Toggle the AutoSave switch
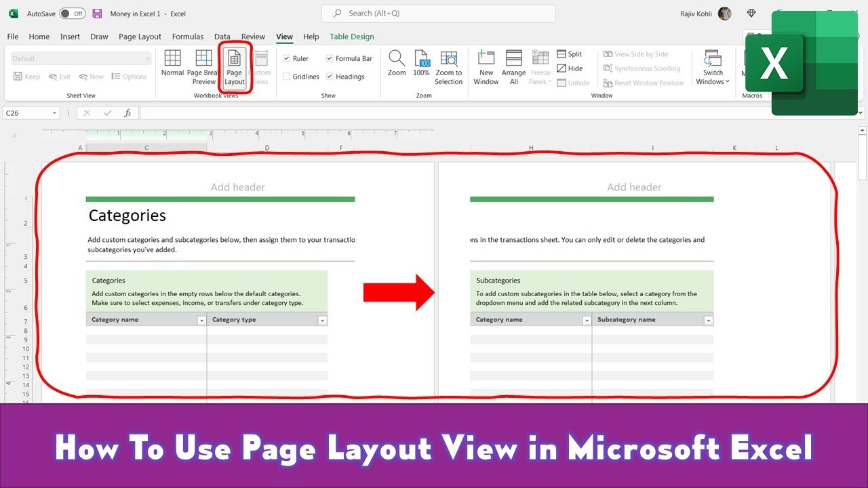 point(72,14)
